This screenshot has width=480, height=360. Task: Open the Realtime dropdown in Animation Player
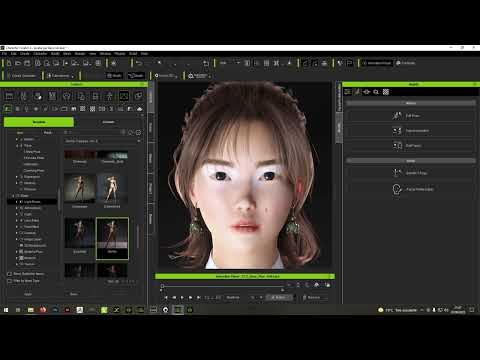click(x=244, y=297)
